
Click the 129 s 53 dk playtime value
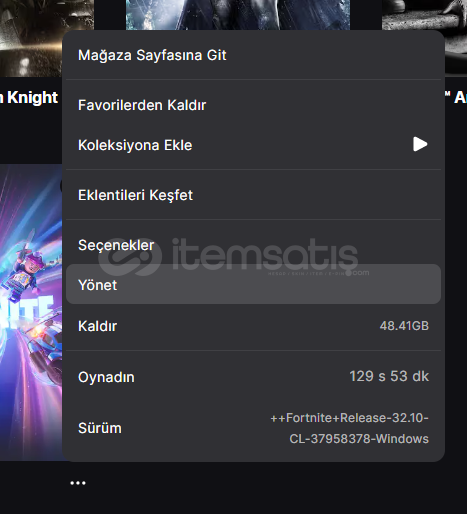(x=389, y=376)
